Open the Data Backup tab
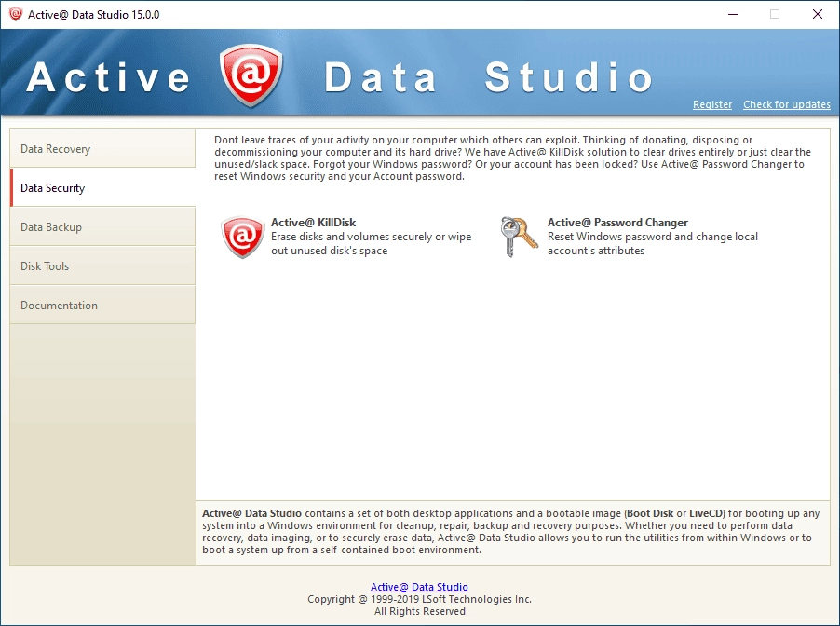 (x=102, y=226)
